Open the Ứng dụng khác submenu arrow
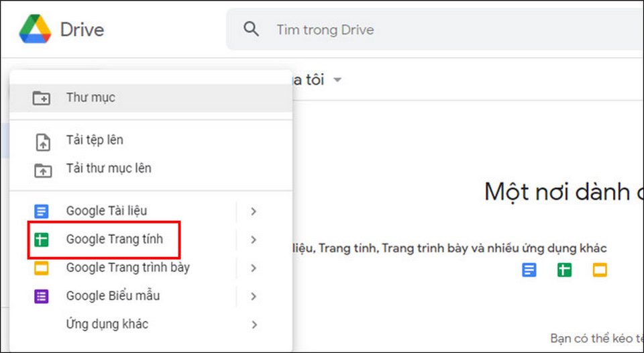The image size is (644, 353). pos(253,325)
